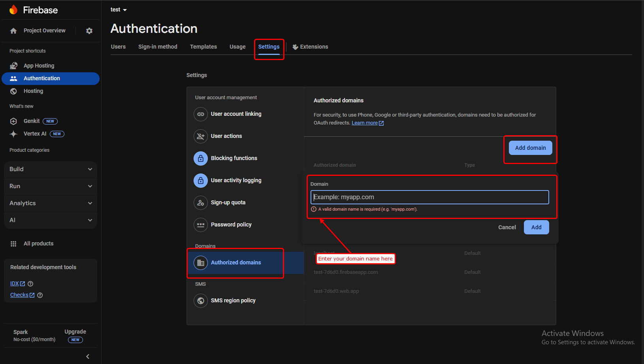Select the SMS region policy icon
Screen dimensions: 644x364
(x=201, y=300)
